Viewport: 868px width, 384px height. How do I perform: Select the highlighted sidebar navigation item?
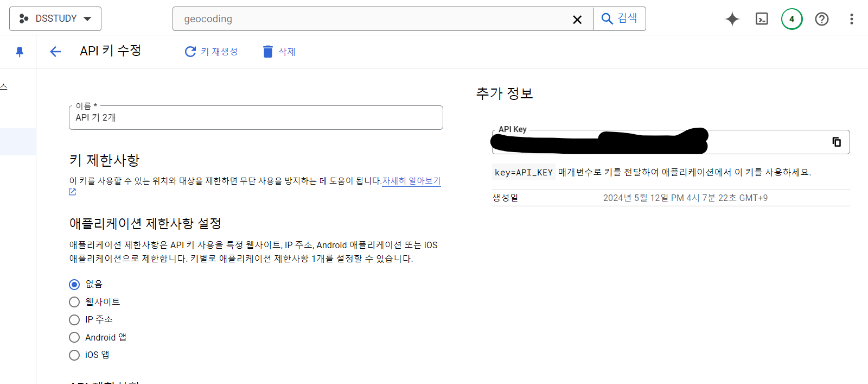pos(18,142)
